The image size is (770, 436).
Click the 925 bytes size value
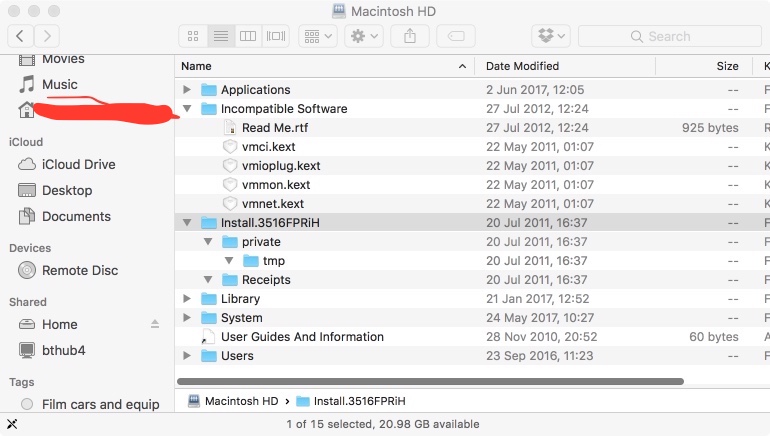tap(710, 128)
